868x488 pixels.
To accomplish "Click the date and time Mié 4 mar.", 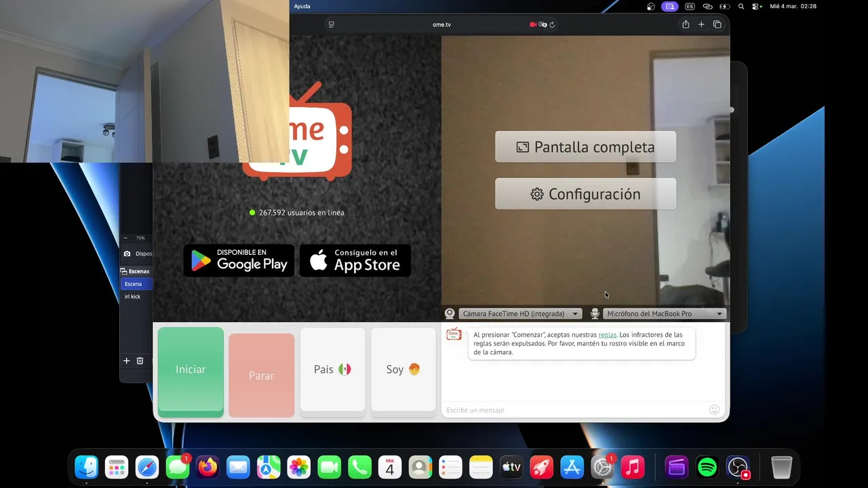I will coord(793,6).
